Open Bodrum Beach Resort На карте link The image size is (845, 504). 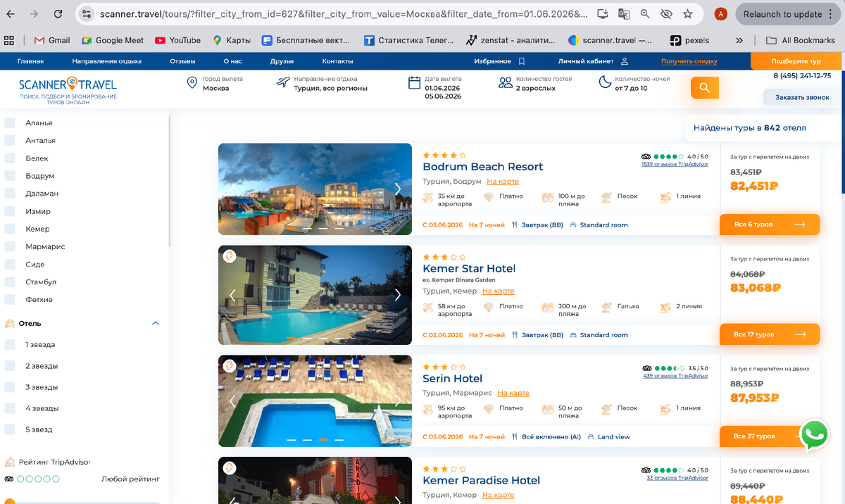503,182
